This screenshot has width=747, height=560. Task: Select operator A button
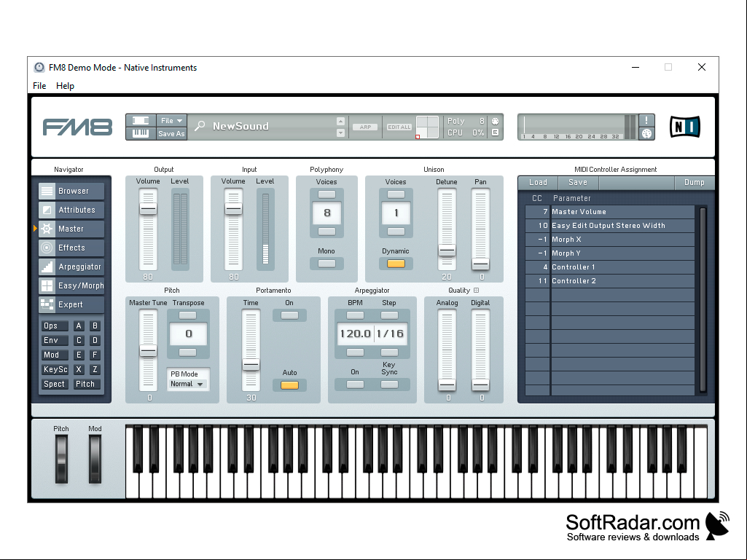click(79, 326)
